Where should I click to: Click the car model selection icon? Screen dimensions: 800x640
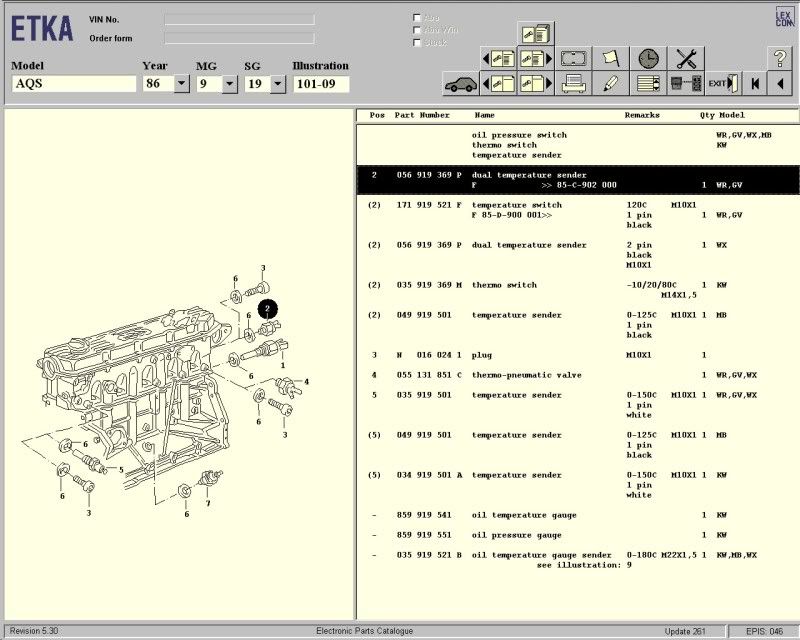coord(461,84)
